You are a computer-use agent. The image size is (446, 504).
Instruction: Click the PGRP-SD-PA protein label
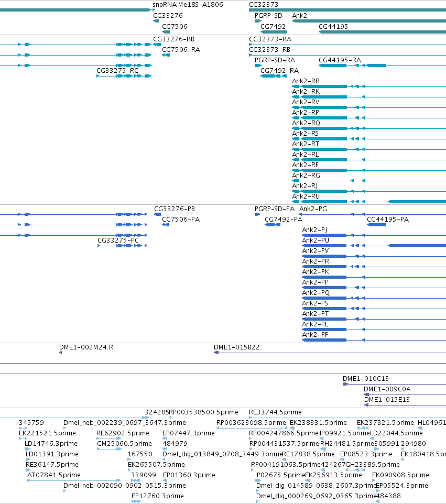click(x=275, y=209)
